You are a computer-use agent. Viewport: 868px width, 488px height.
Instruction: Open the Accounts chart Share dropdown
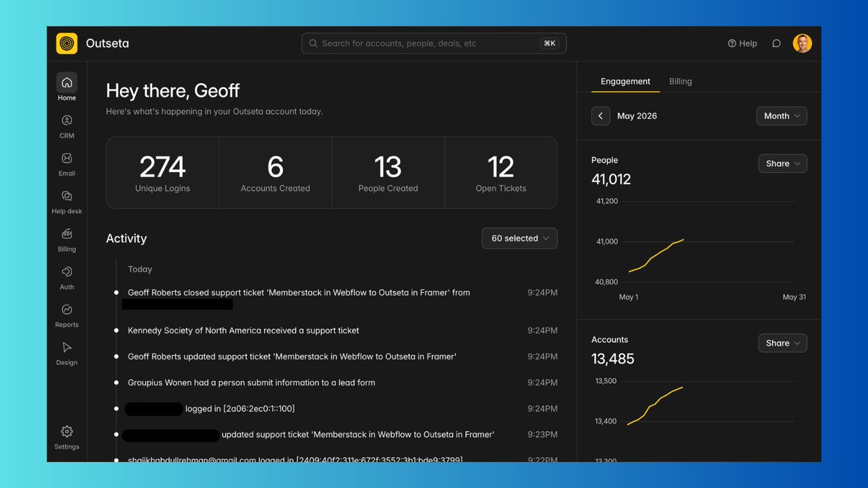(x=783, y=343)
